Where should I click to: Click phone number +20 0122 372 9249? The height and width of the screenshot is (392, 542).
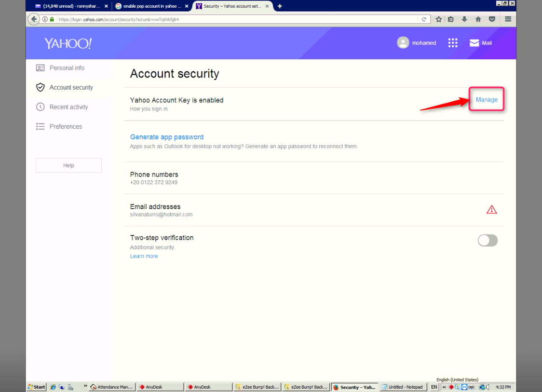[x=153, y=183]
